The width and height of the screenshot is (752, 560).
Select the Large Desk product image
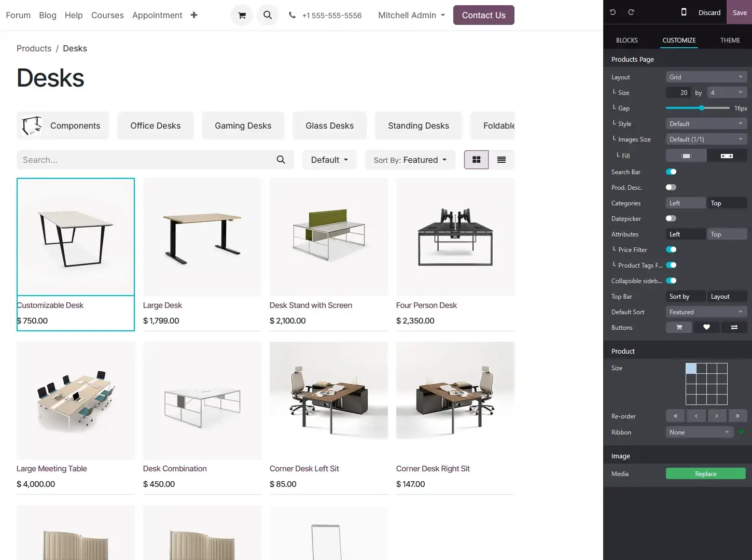tap(202, 237)
